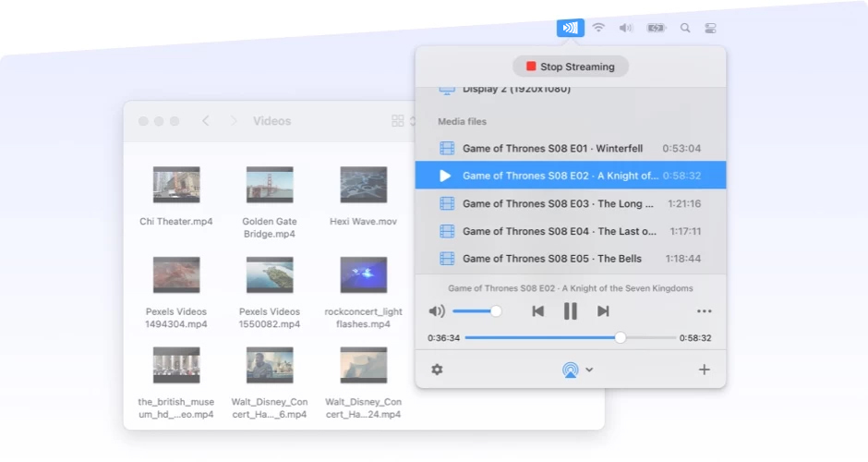Open the settings gear in streaming panel

pyautogui.click(x=437, y=370)
